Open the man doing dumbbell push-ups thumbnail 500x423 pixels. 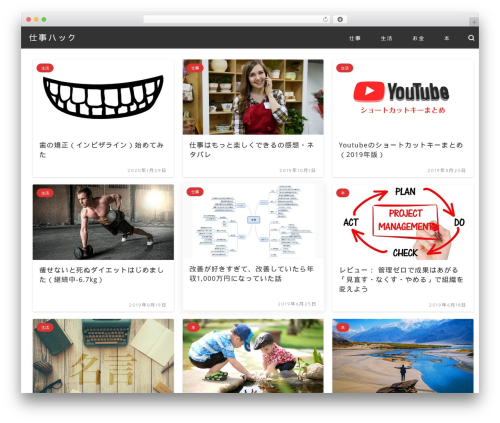tap(103, 222)
